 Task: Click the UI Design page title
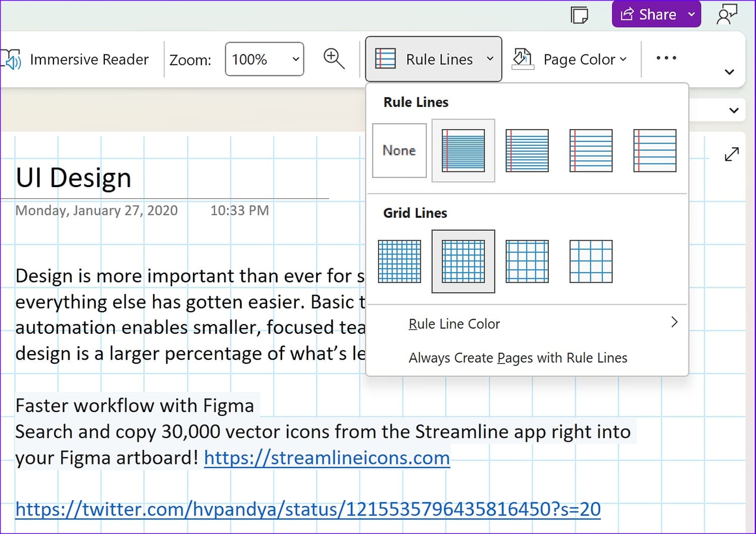(74, 178)
